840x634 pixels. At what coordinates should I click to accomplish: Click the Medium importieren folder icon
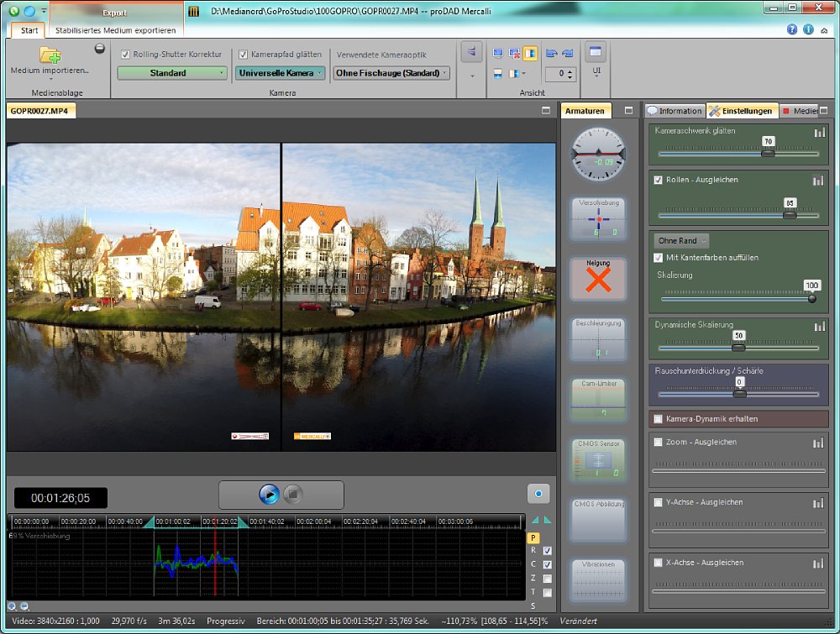point(50,56)
